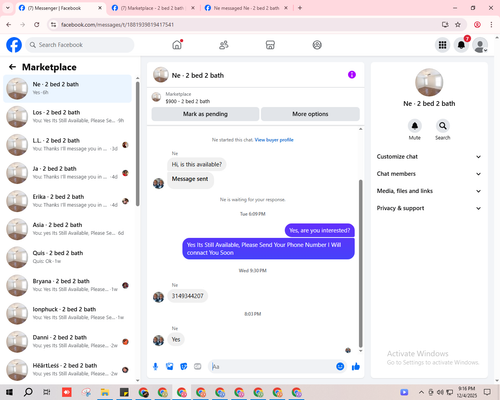Screen dimensions: 500x400
Task: Open the Friends icon in top navigation
Action: click(224, 45)
